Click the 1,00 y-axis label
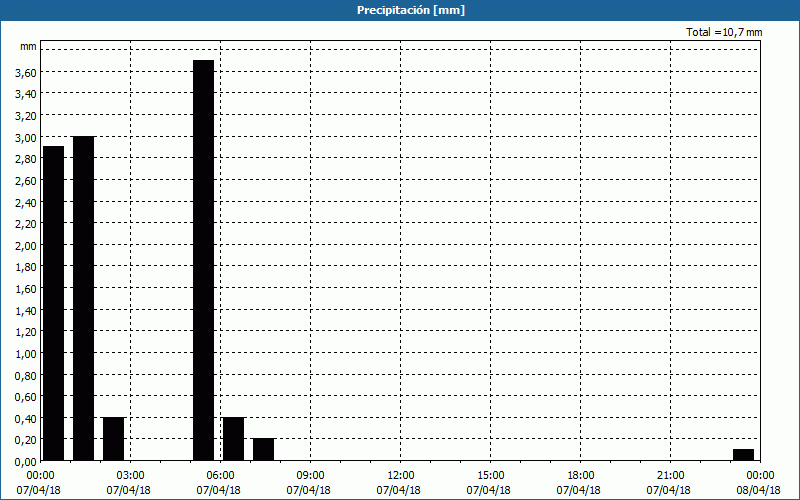The height and width of the screenshot is (500, 800). 26,354
